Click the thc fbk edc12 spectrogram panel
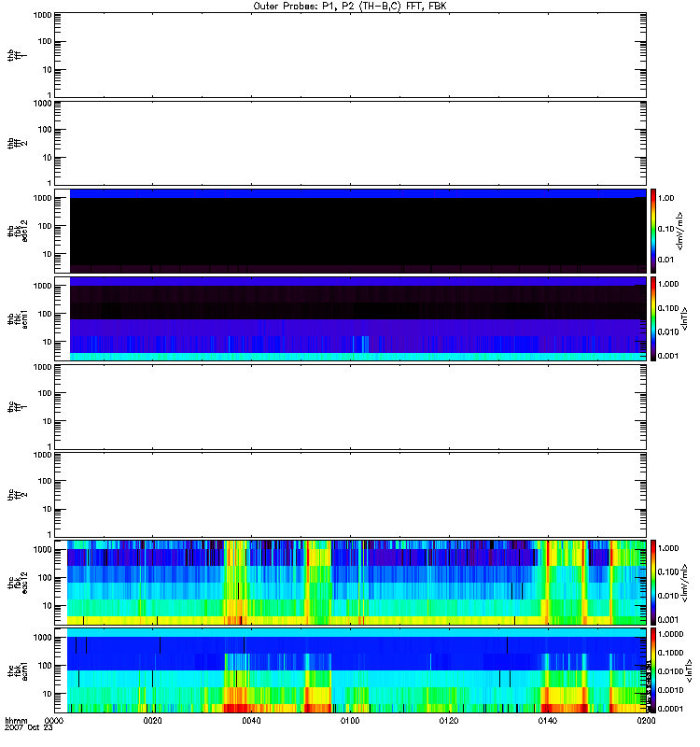The width and height of the screenshot is (700, 747). point(350,581)
